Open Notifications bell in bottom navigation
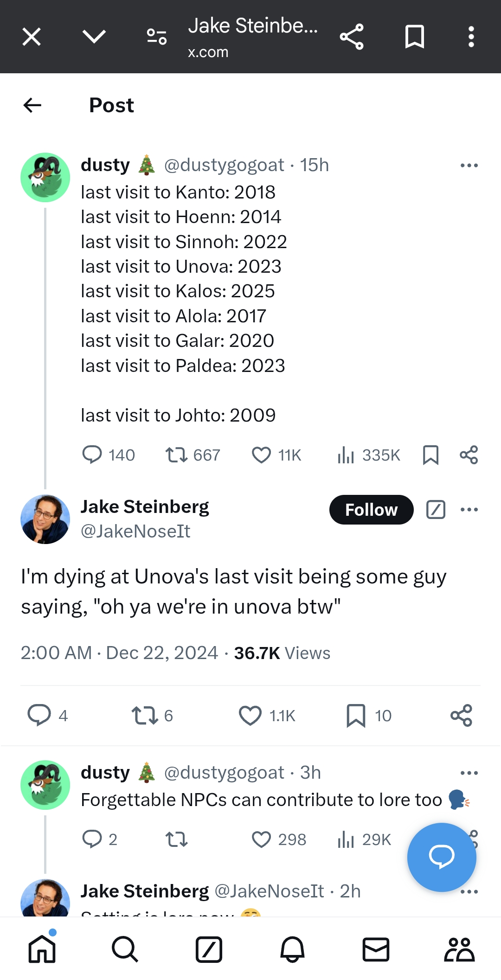This screenshot has width=501, height=980. click(x=292, y=949)
